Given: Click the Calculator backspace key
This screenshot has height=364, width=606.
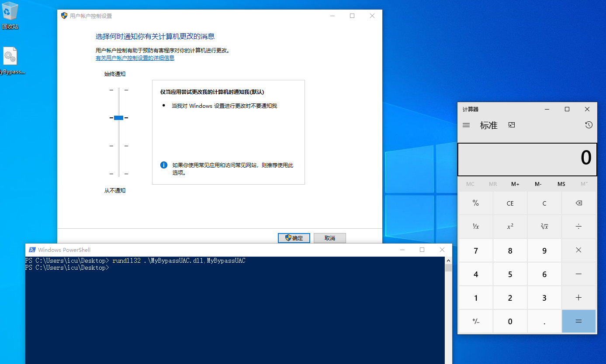Looking at the screenshot, I should click(578, 203).
